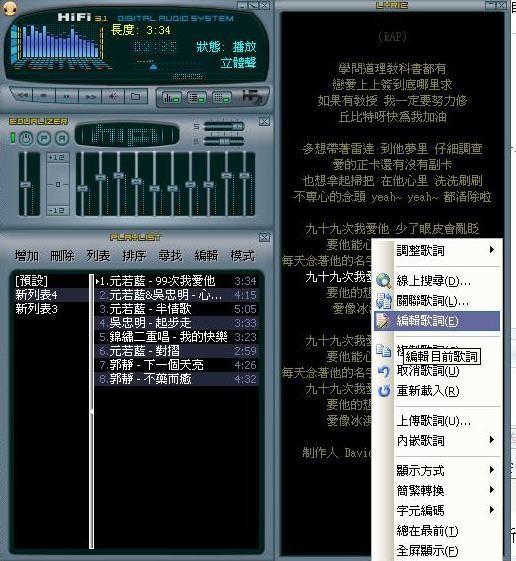Close the main player window
516x561 pixels.
(x=265, y=5)
